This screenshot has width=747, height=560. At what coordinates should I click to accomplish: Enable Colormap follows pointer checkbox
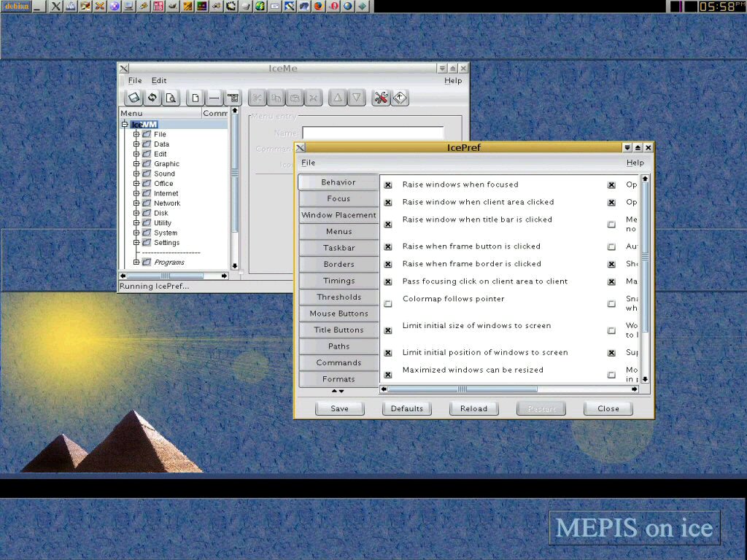[x=388, y=303]
